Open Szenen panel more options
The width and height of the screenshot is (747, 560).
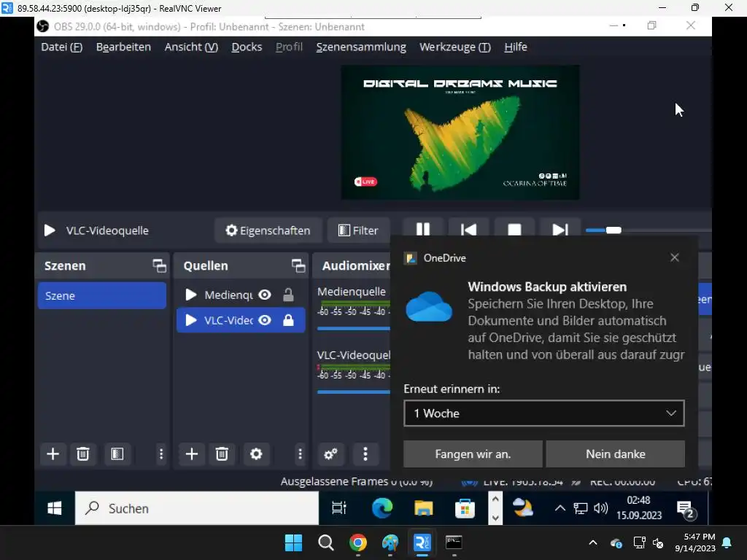[161, 454]
